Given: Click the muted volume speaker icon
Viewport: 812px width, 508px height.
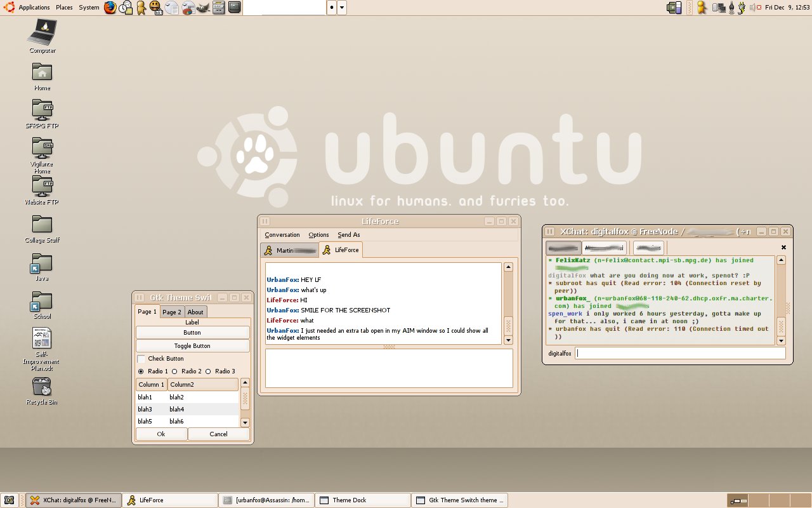Looking at the screenshot, I should 755,8.
